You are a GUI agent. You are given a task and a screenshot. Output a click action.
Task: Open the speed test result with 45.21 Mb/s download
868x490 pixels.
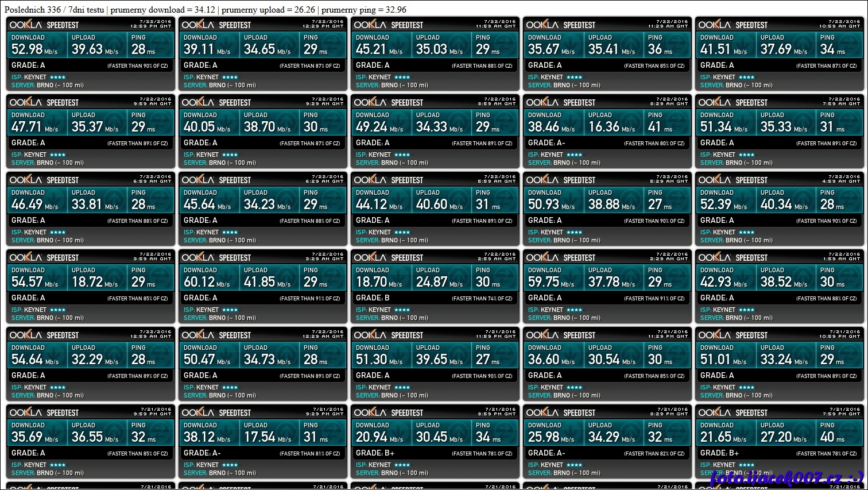435,55
